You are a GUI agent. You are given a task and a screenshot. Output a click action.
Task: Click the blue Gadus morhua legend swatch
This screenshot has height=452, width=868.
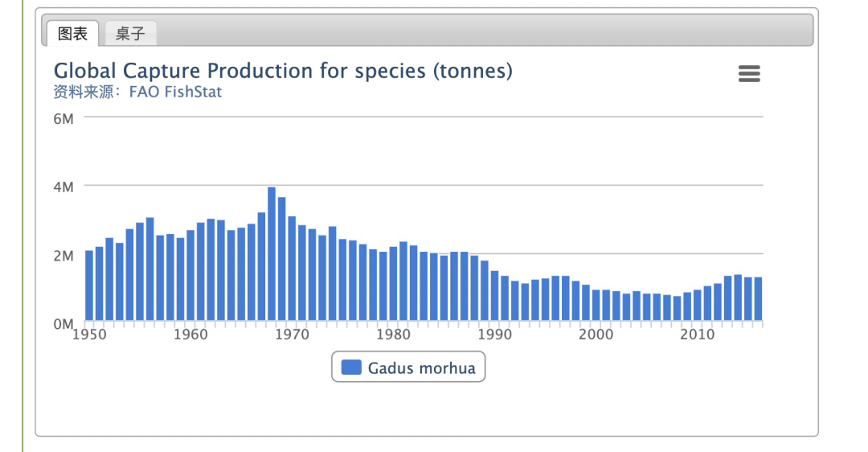click(x=351, y=368)
